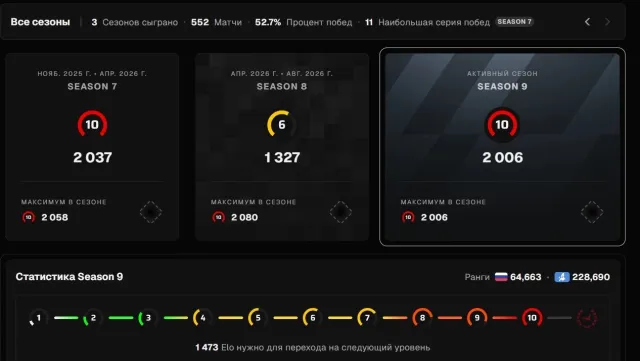Click the level 10 icon in Season 9
Viewport: 640px width, 361px height.
point(502,124)
